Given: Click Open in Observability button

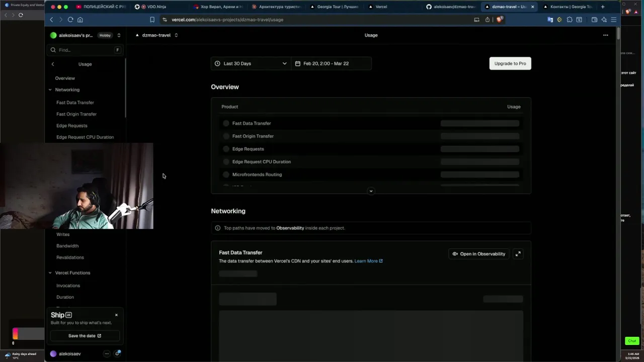Looking at the screenshot, I should (479, 254).
